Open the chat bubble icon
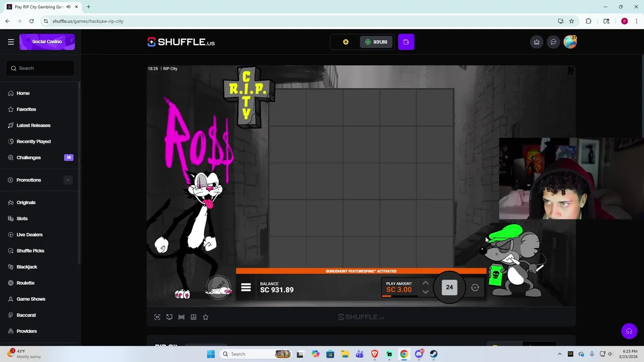Screen dimensions: 644x362 tap(553, 42)
